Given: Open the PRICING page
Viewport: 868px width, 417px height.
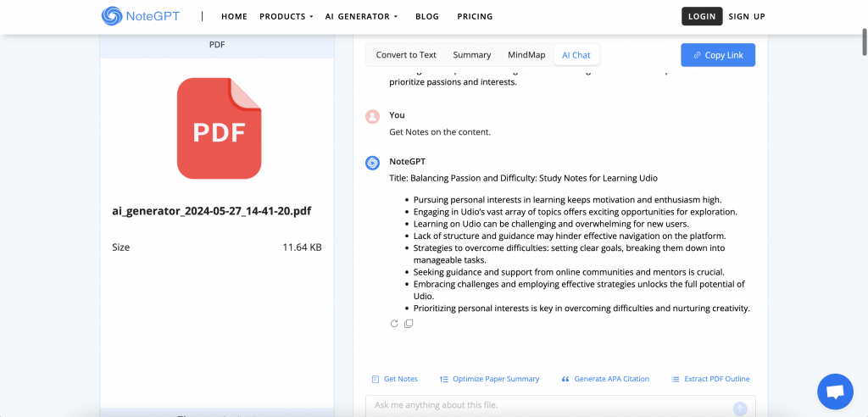Looking at the screenshot, I should [475, 17].
